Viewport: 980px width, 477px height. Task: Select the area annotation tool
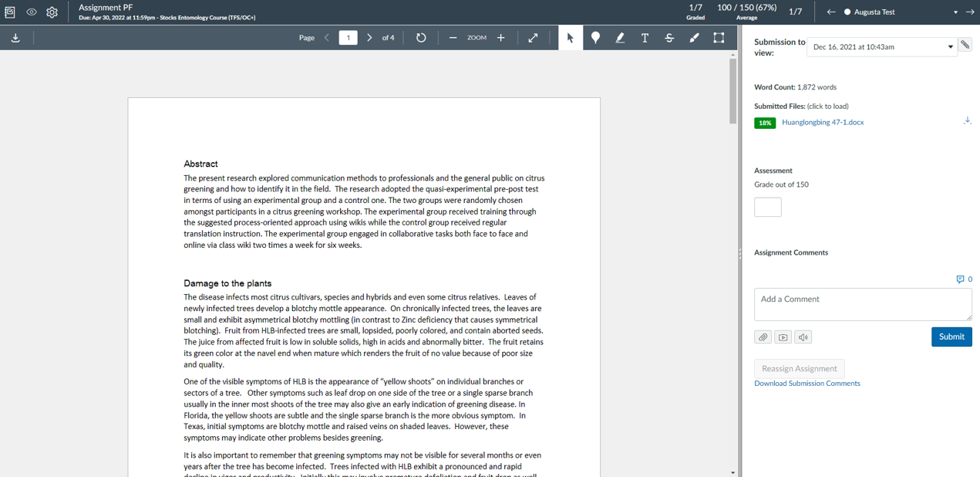point(719,38)
